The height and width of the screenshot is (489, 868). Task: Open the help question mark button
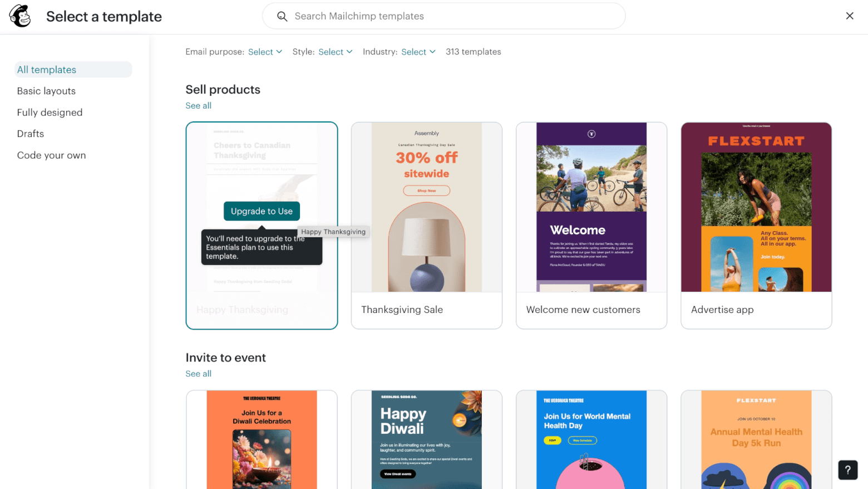click(847, 470)
